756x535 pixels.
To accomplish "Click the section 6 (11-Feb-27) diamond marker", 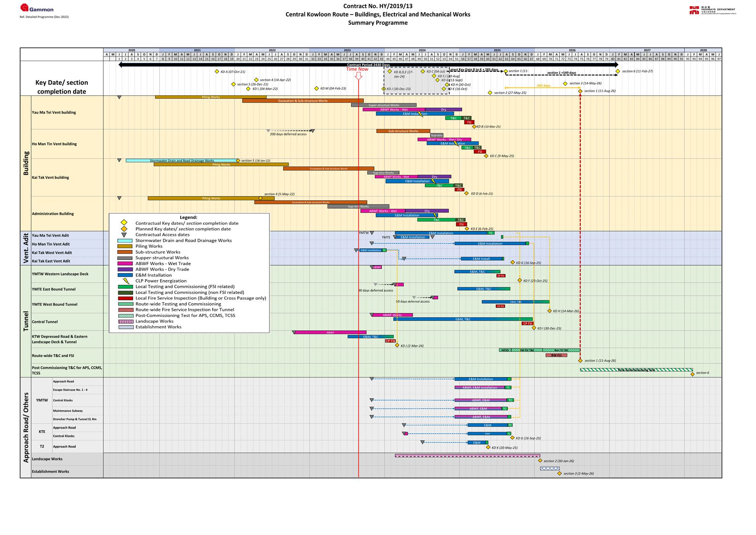I will point(618,71).
